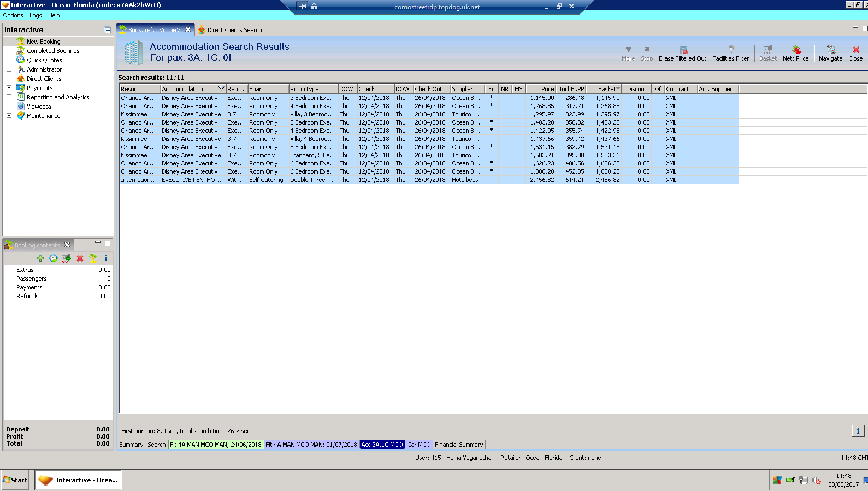This screenshot has width=868, height=491.
Task: Open Quick Quotes in the tree
Action: (44, 60)
